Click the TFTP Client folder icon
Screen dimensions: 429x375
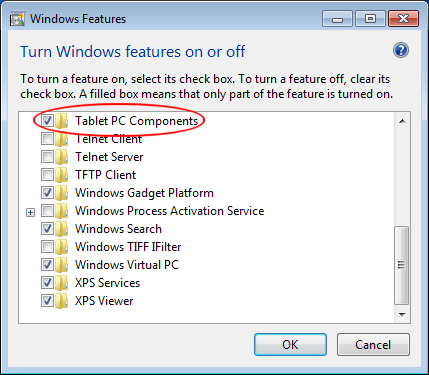click(62, 175)
